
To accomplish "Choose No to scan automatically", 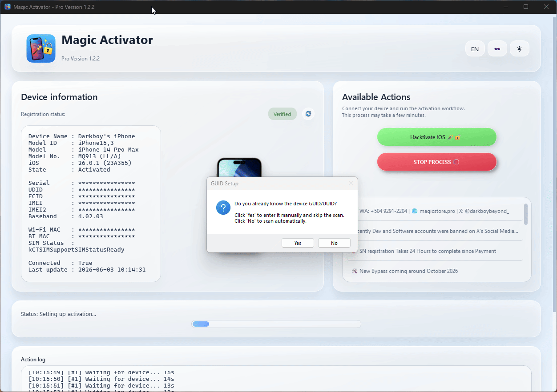I will 334,243.
